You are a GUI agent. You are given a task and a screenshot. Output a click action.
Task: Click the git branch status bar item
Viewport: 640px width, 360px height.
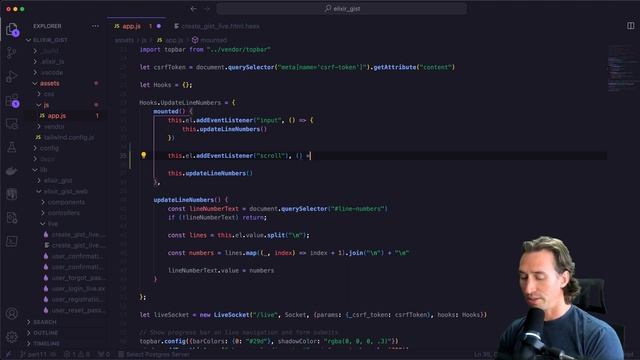33,355
